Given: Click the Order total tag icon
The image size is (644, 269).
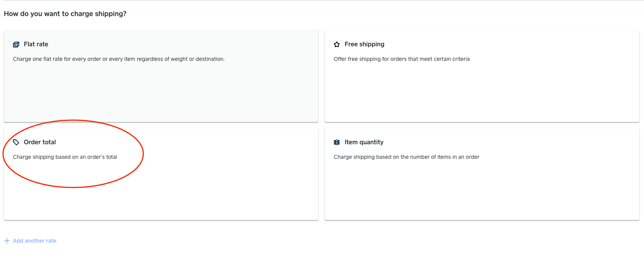Looking at the screenshot, I should [x=16, y=142].
